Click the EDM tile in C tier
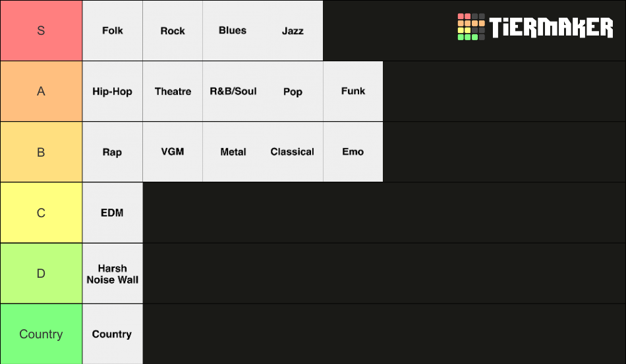 (x=113, y=213)
